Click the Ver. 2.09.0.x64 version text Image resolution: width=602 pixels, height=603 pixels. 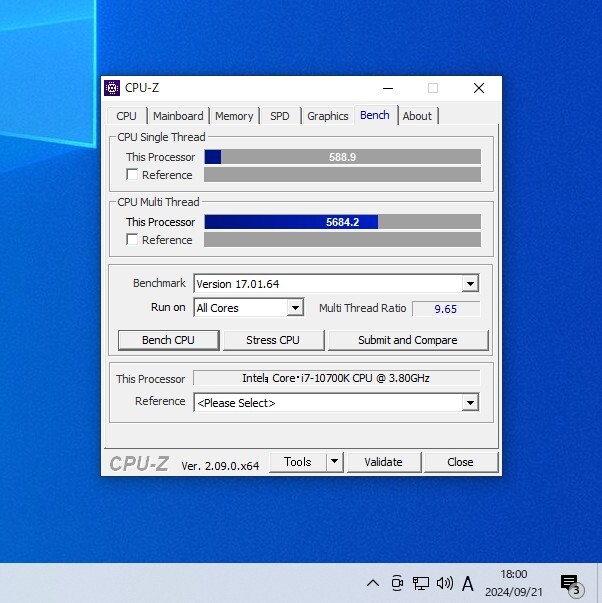click(220, 466)
